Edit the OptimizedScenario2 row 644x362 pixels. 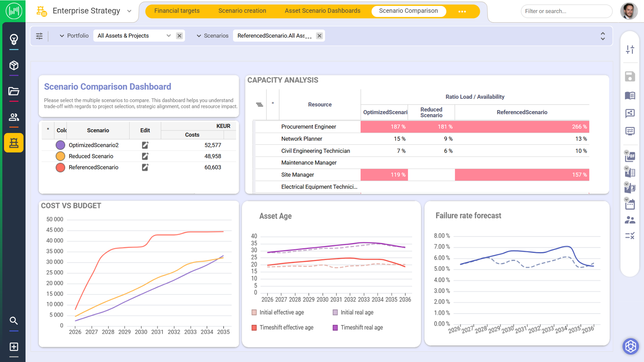[145, 145]
